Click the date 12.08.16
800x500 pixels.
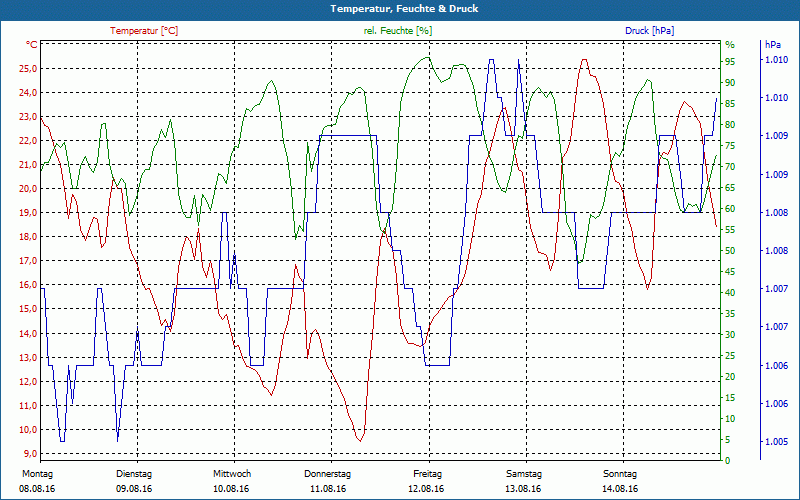[x=426, y=489]
